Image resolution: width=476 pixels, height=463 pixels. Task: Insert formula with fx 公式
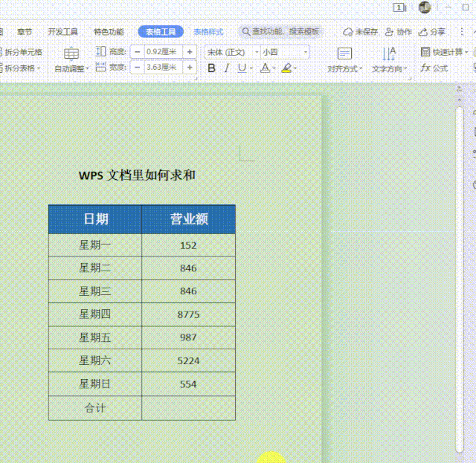click(x=434, y=68)
